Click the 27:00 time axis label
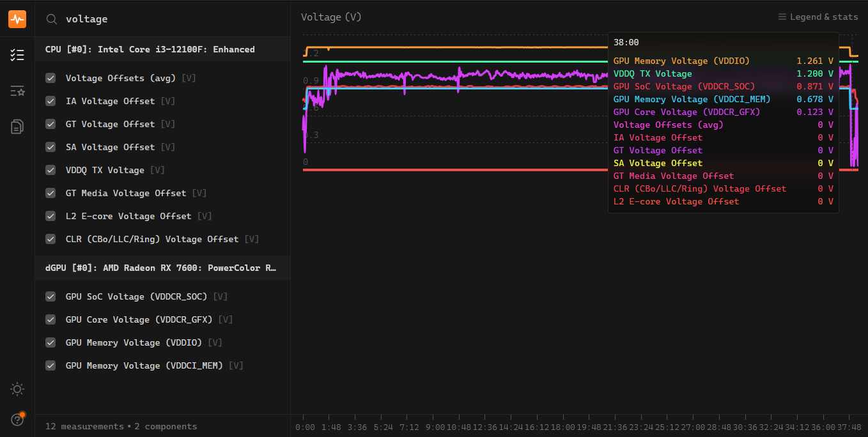Image resolution: width=868 pixels, height=437 pixels. [x=693, y=427]
